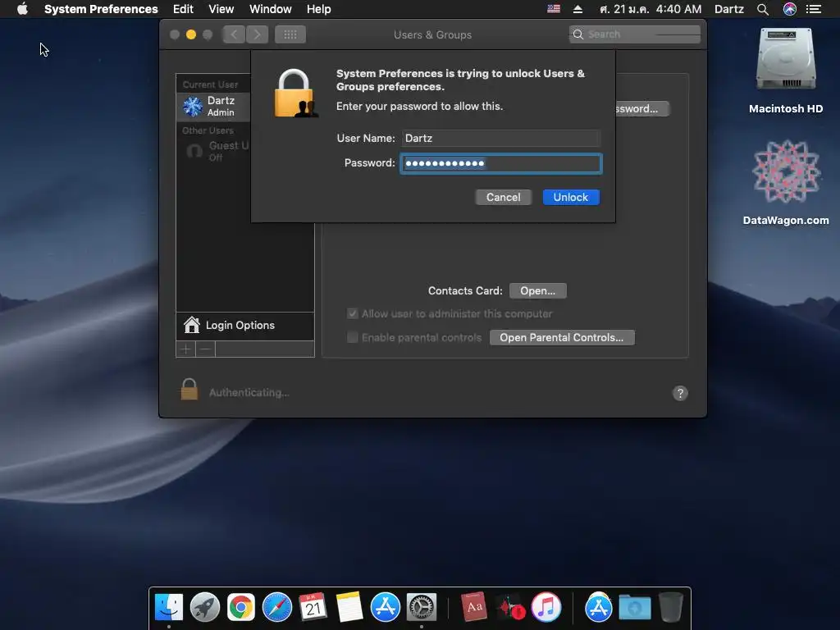The image size is (840, 630).
Task: Open Spotlight search
Action: 762,9
